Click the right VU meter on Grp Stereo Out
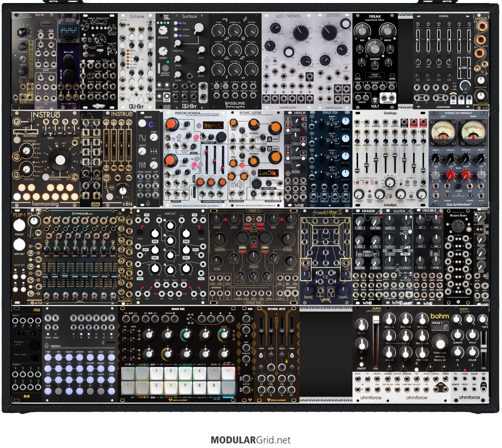Image resolution: width=502 pixels, height=448 pixels. [x=472, y=133]
